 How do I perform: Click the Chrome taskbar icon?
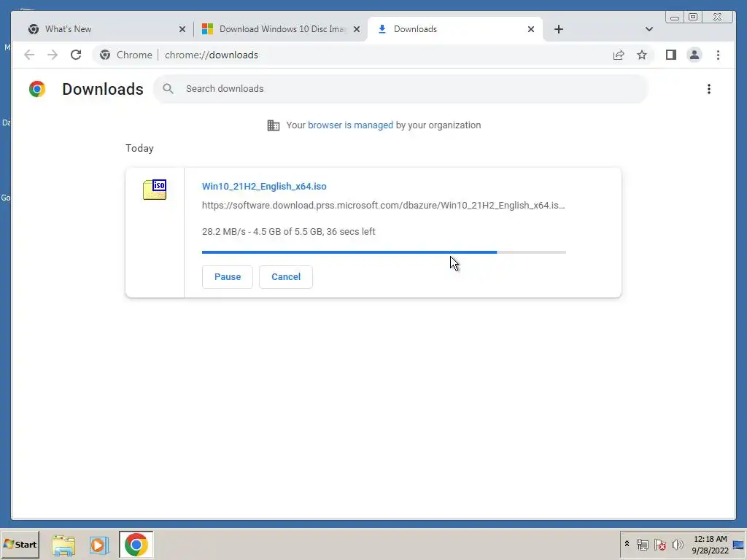(x=136, y=545)
